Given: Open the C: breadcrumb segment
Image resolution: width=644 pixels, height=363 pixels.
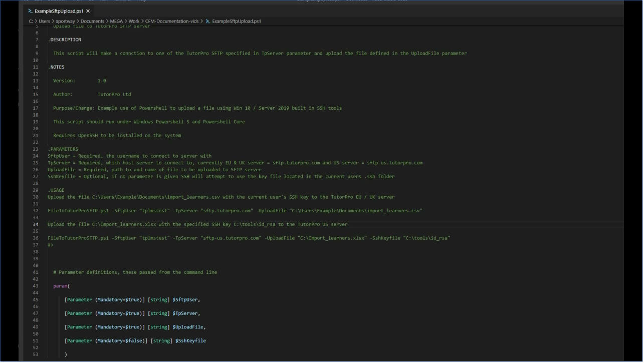Looking at the screenshot, I should click(31, 21).
